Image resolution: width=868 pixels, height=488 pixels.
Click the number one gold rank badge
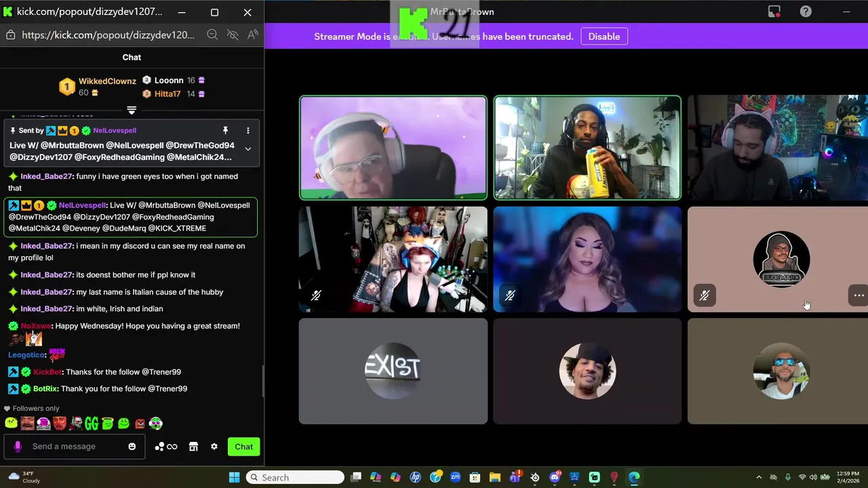coord(66,87)
